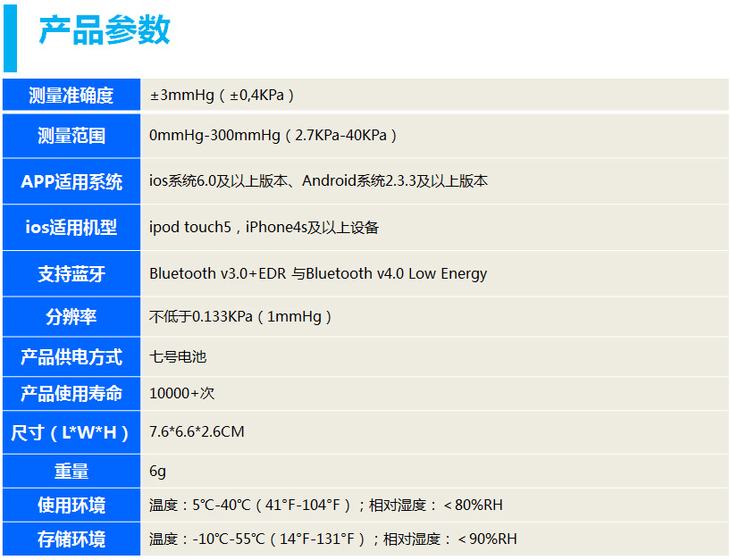Image resolution: width=730 pixels, height=560 pixels.
Task: Select the APP适用系统 label cell
Action: pos(71,181)
